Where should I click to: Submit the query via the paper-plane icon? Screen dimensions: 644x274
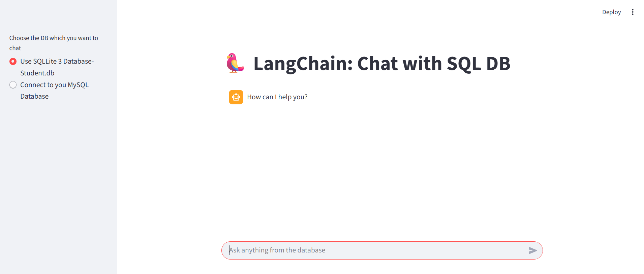(x=533, y=250)
